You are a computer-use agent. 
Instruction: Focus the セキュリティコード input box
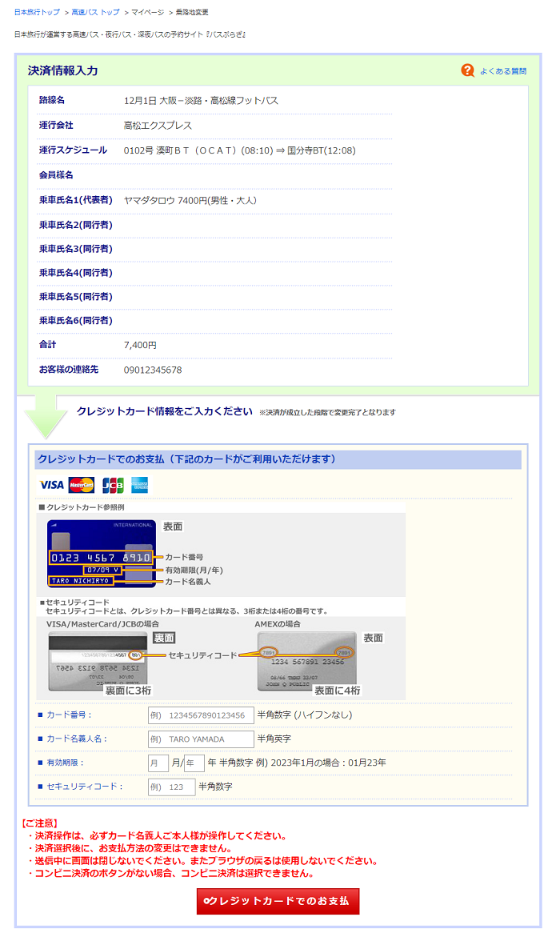point(171,787)
